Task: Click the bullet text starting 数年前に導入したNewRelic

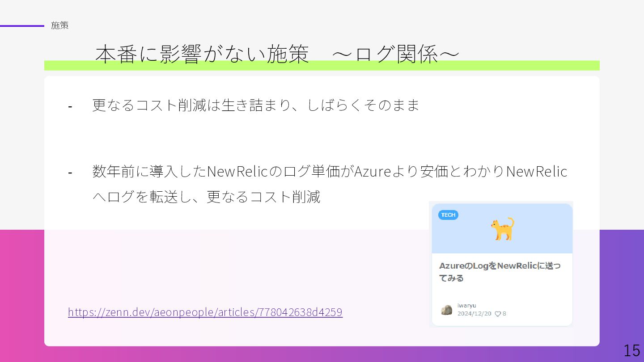Action: pyautogui.click(x=330, y=171)
